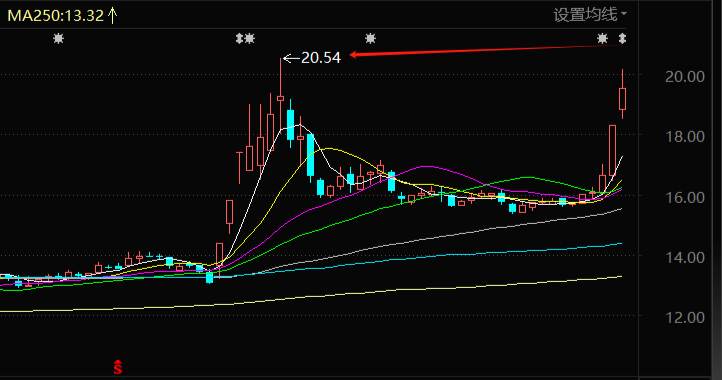Click the 18.00 price axis label
722x380 pixels.
coord(685,137)
